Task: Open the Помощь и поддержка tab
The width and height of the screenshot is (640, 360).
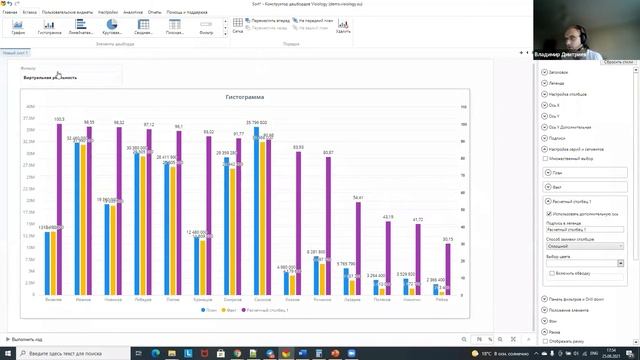Action: [x=187, y=12]
